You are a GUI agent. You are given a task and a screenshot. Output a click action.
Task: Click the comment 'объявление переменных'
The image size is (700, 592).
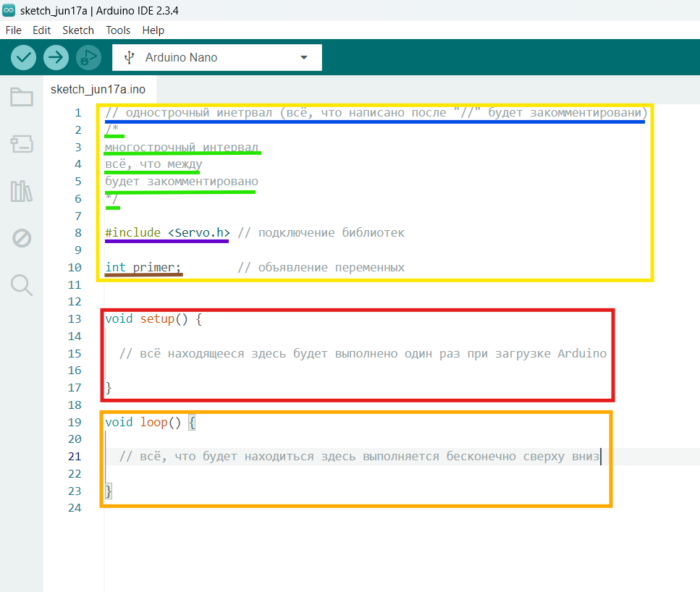[x=332, y=268]
